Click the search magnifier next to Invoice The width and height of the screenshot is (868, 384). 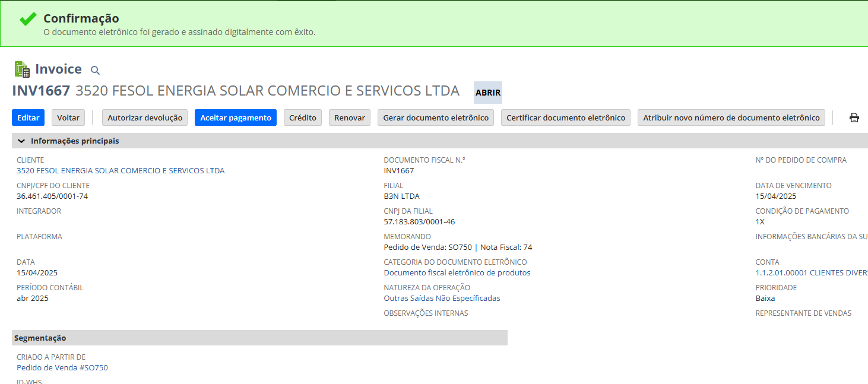(95, 70)
